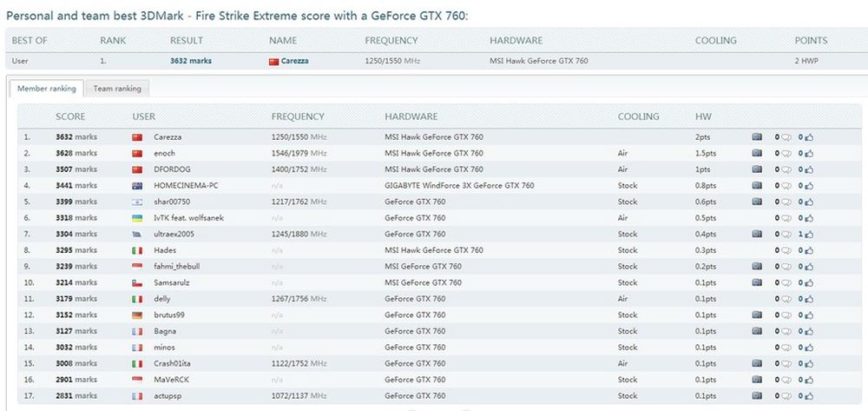Open Carezza's profile from the top summary row
The height and width of the screenshot is (411, 868).
pyautogui.click(x=294, y=61)
